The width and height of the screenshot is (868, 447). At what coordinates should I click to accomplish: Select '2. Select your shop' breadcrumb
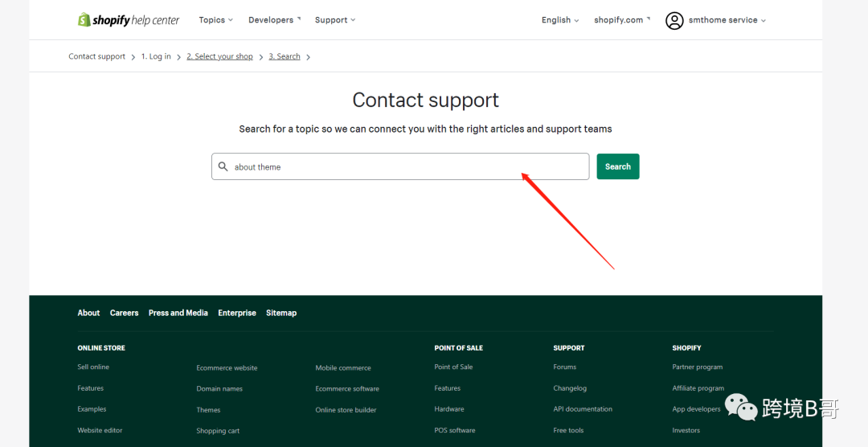[219, 56]
